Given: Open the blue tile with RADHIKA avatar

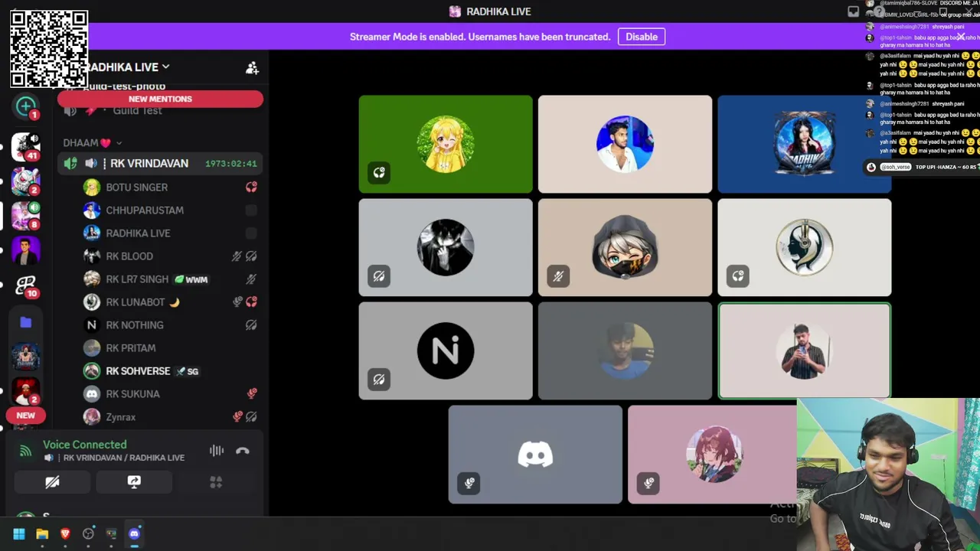Looking at the screenshot, I should [x=804, y=144].
